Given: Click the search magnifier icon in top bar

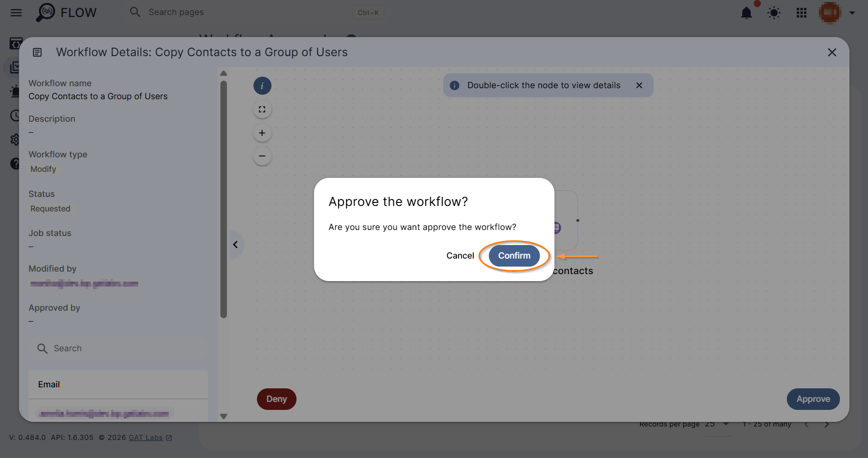Looking at the screenshot, I should (135, 12).
